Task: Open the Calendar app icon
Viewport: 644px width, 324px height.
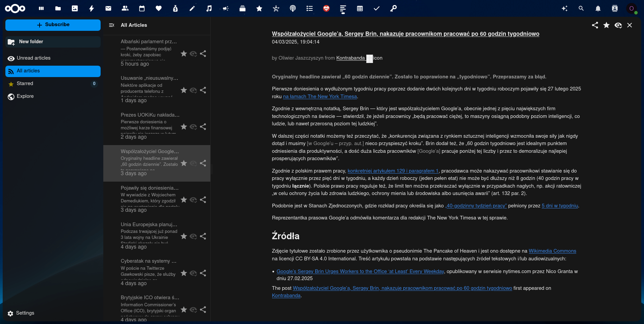Action: (142, 8)
